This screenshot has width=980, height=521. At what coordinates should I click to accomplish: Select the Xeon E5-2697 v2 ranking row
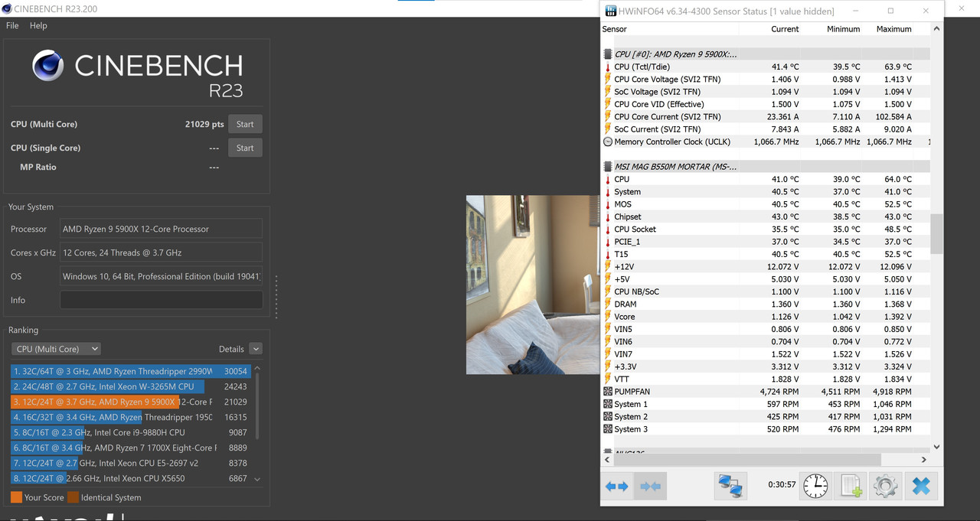point(130,463)
